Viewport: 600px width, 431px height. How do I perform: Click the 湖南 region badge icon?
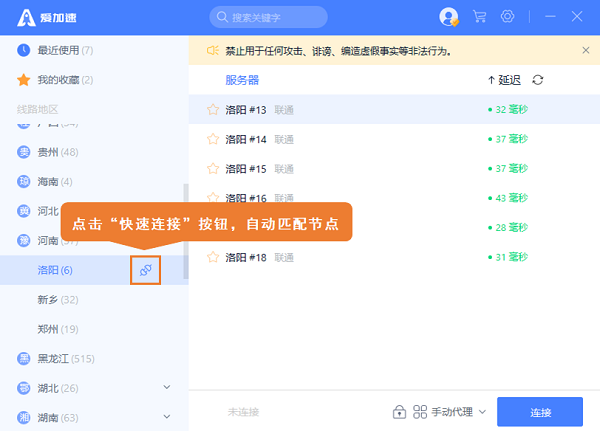24,417
